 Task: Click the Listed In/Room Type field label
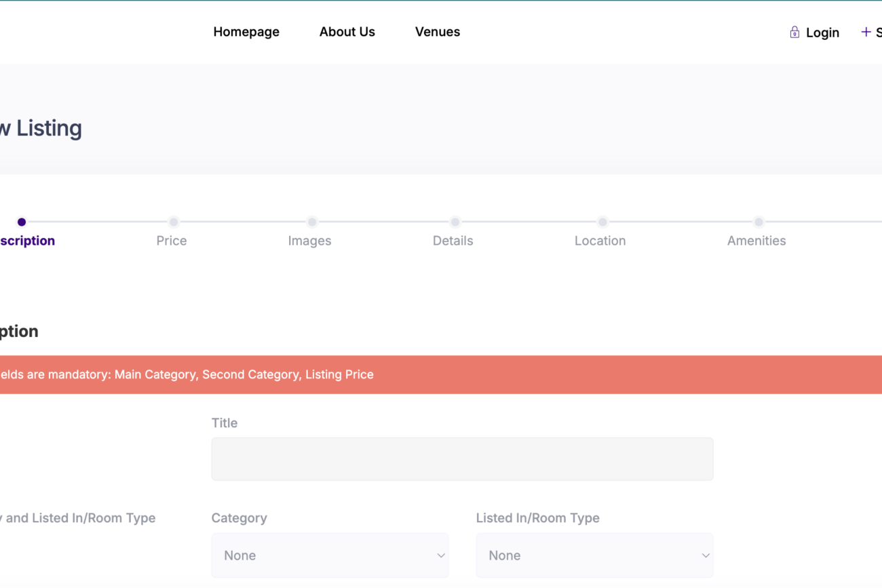(538, 518)
